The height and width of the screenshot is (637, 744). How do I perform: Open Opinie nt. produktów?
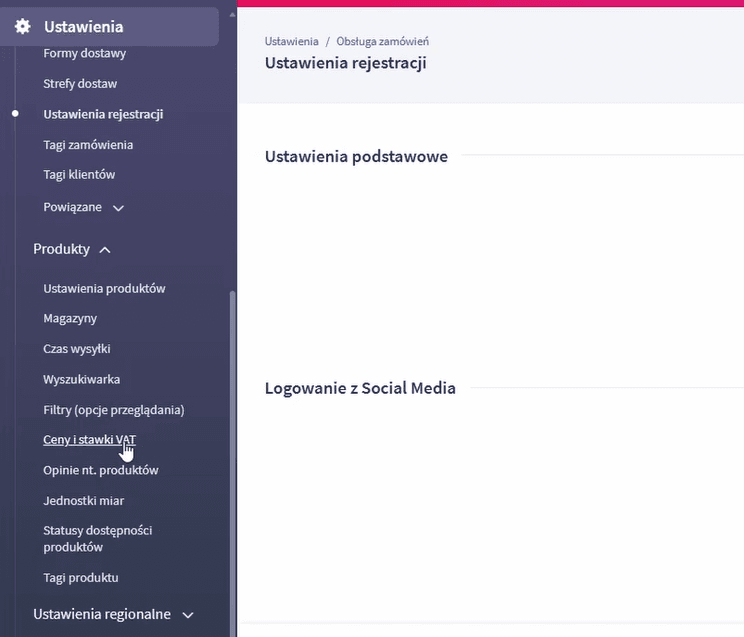click(x=100, y=470)
